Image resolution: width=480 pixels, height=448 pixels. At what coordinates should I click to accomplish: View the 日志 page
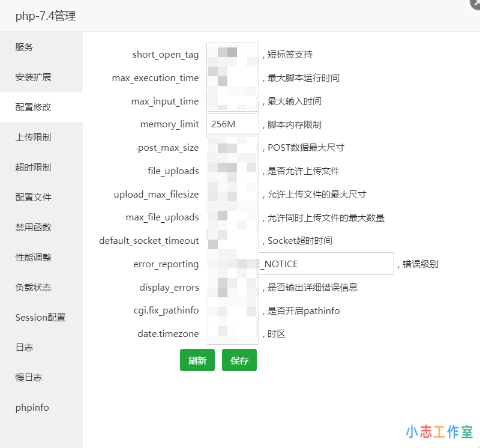click(x=24, y=347)
